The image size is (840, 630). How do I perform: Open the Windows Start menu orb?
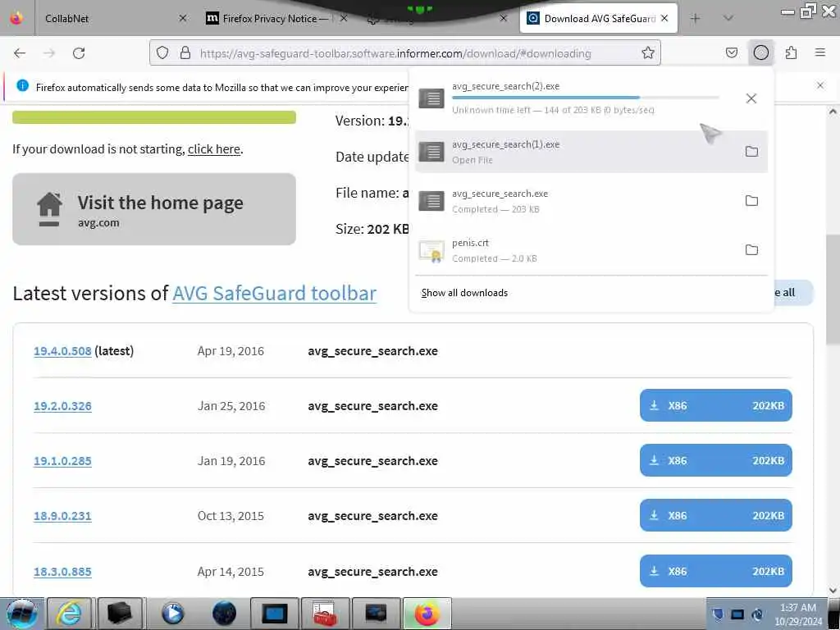point(21,614)
